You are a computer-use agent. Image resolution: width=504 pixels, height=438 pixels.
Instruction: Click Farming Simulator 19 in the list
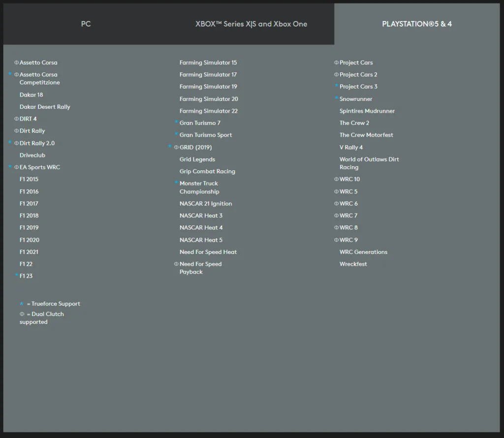pyautogui.click(x=208, y=87)
